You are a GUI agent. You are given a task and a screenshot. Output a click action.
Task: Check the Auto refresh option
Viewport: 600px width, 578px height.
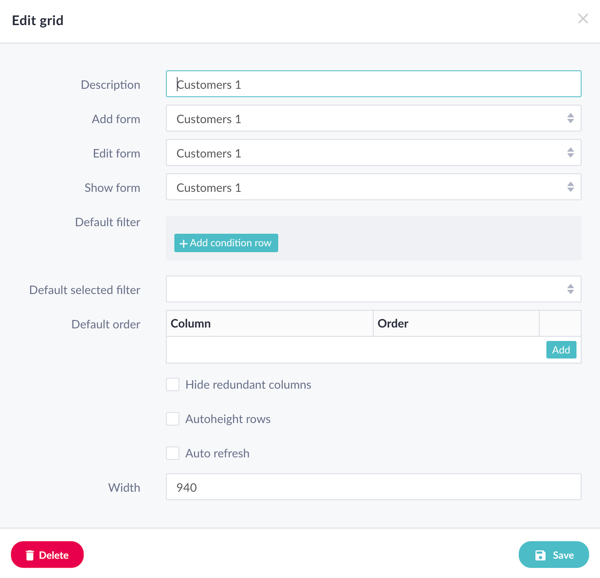pyautogui.click(x=173, y=453)
